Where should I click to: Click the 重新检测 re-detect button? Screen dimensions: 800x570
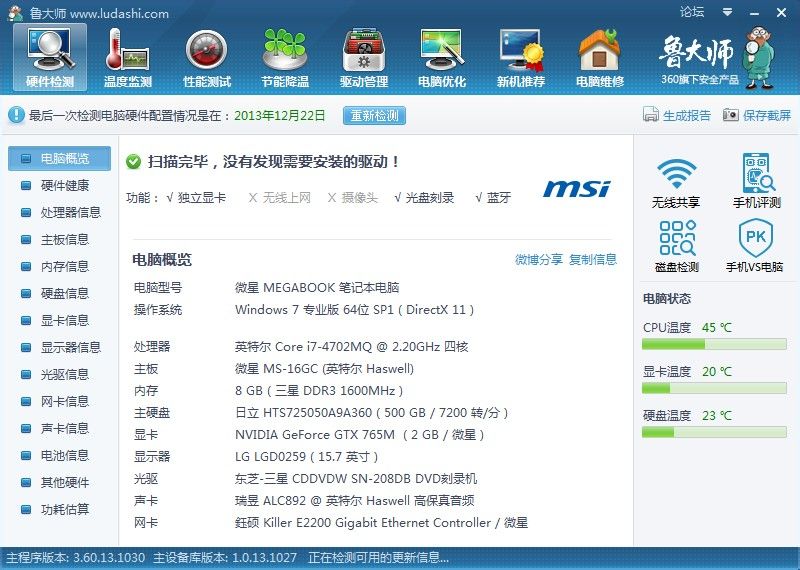[x=374, y=115]
